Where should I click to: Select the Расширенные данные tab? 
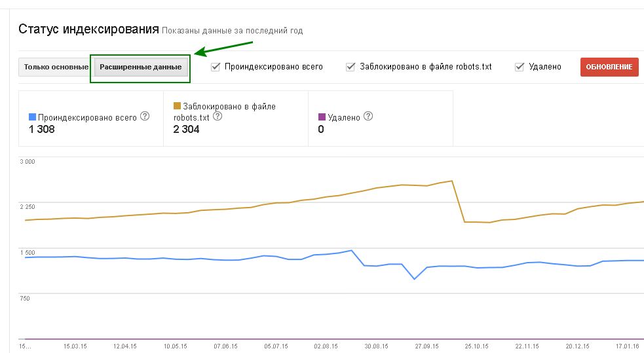[141, 67]
